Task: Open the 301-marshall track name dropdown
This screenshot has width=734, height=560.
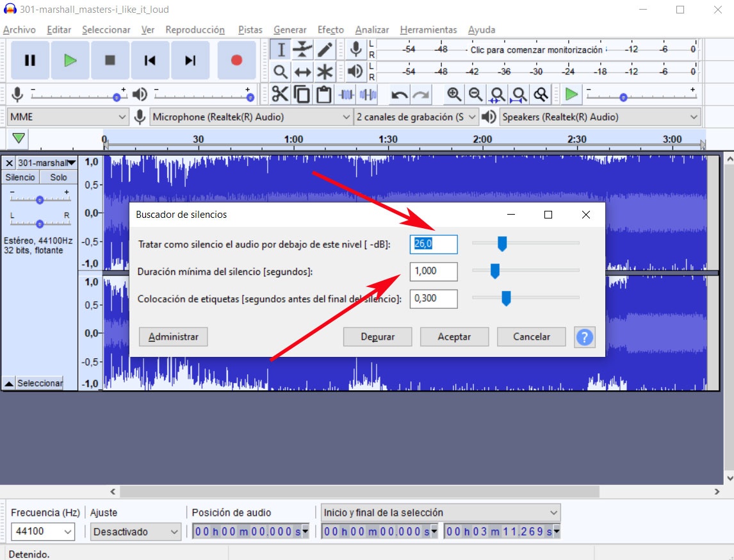Action: tap(47, 163)
